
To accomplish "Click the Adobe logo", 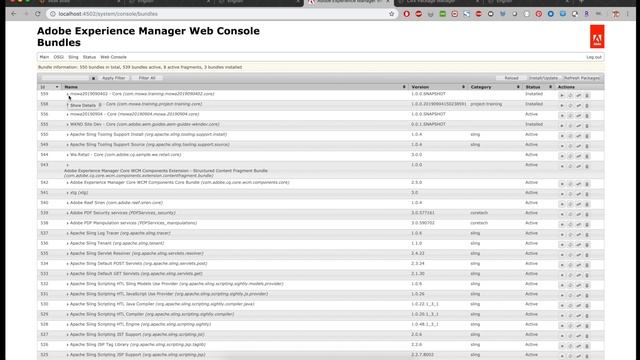I will pos(597,36).
